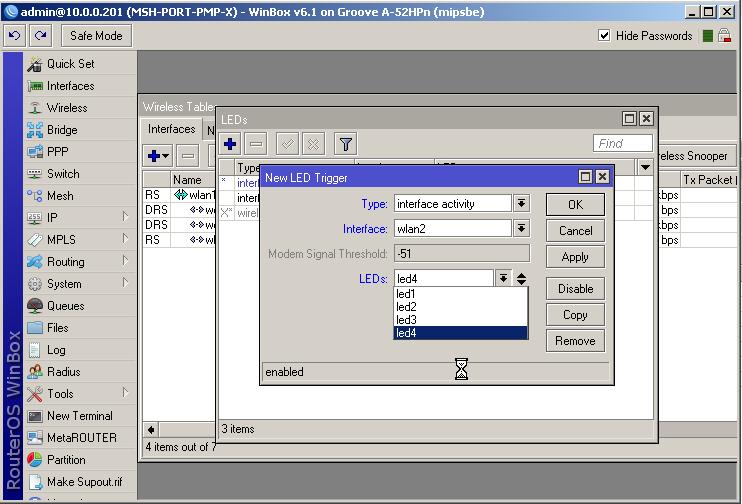Click the padlock icon at top right

(724, 35)
